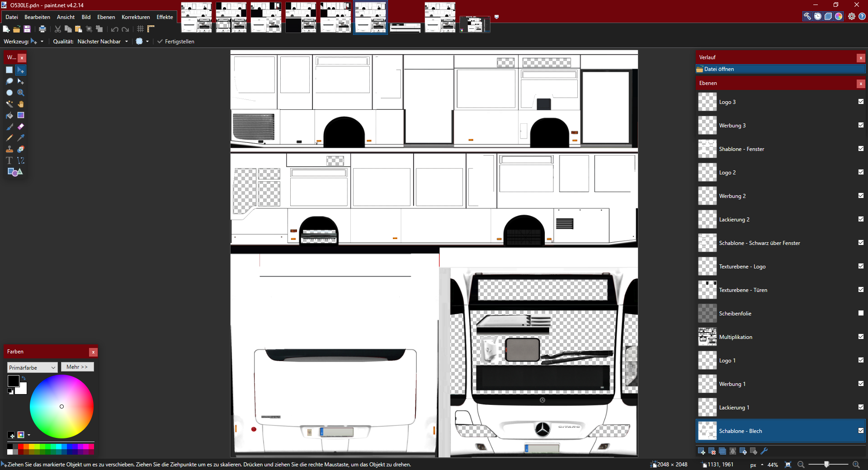This screenshot has width=868, height=470.
Task: Click the add new layer icon
Action: [702, 451]
